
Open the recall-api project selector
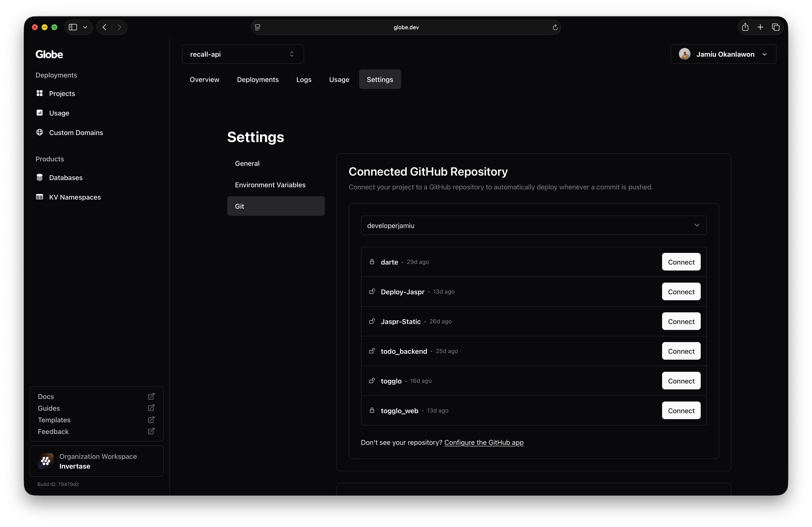tap(242, 54)
